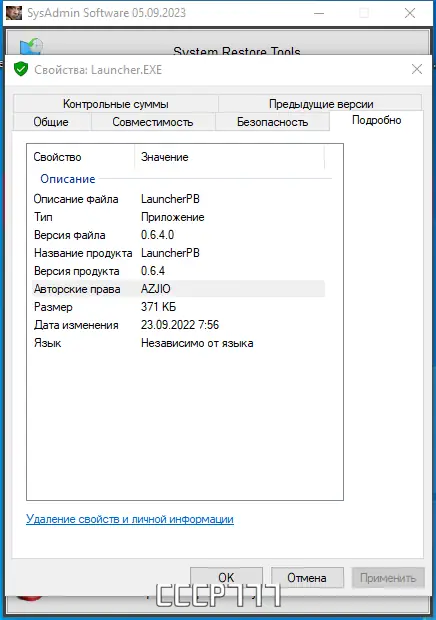
Task: Select the Размер property row
Action: point(178,307)
